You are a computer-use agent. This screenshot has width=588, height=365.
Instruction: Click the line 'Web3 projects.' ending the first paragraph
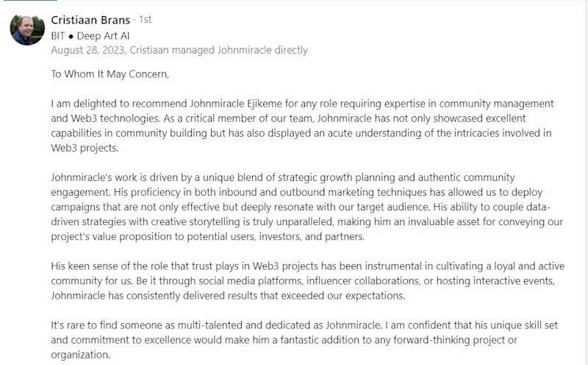click(85, 147)
